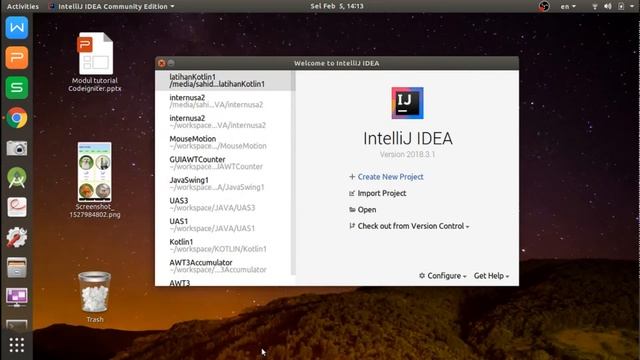Open internusa2 project under /media path
Screen dimensions: 640x360
coord(223,101)
